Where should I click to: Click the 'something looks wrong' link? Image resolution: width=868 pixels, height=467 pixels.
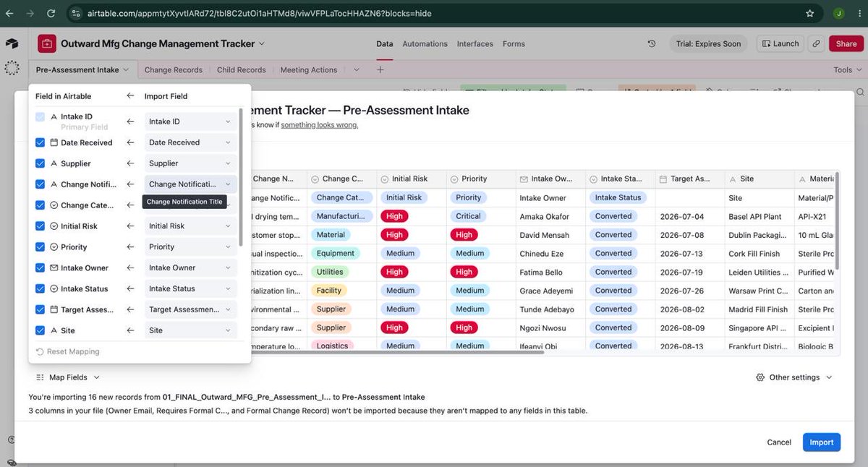coord(319,124)
